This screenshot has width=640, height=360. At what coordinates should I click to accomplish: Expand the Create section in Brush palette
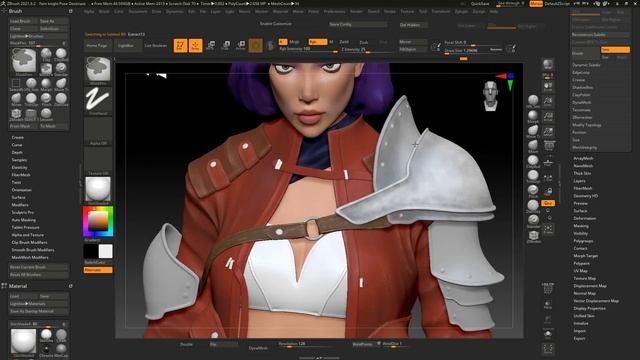pyautogui.click(x=18, y=138)
